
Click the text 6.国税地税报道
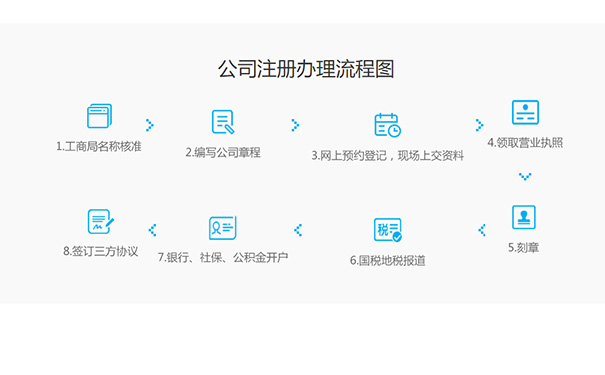click(388, 260)
